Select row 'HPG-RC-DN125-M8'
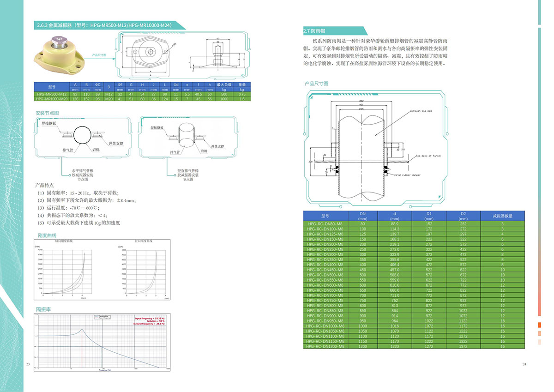The height and width of the screenshot is (392, 554). (414, 234)
